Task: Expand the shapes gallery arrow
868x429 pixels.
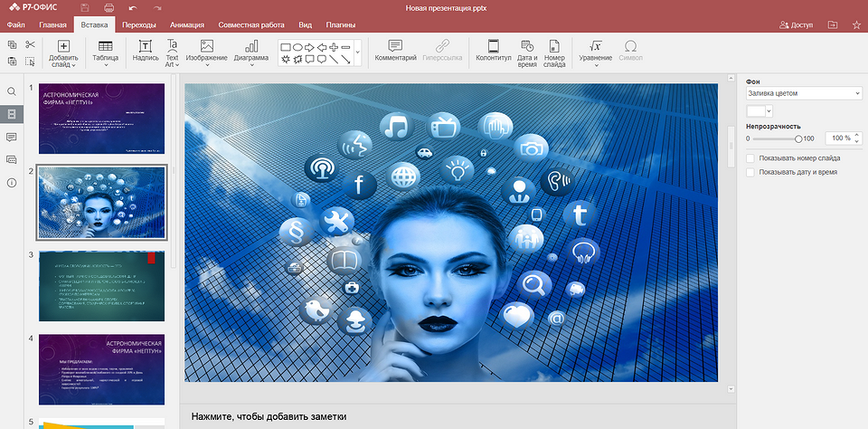Action: 357,52
